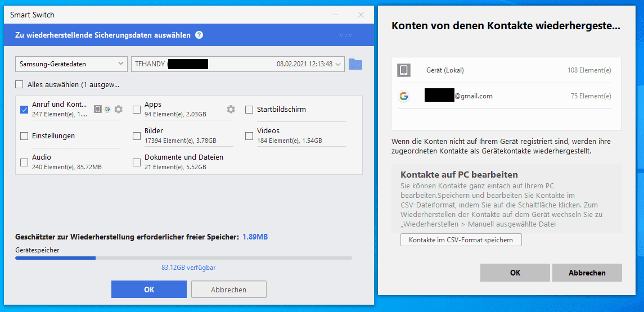Viewport: 644px width, 312px height.
Task: Uncheck the Anruf und Kontakte checkbox
Action: [24, 109]
